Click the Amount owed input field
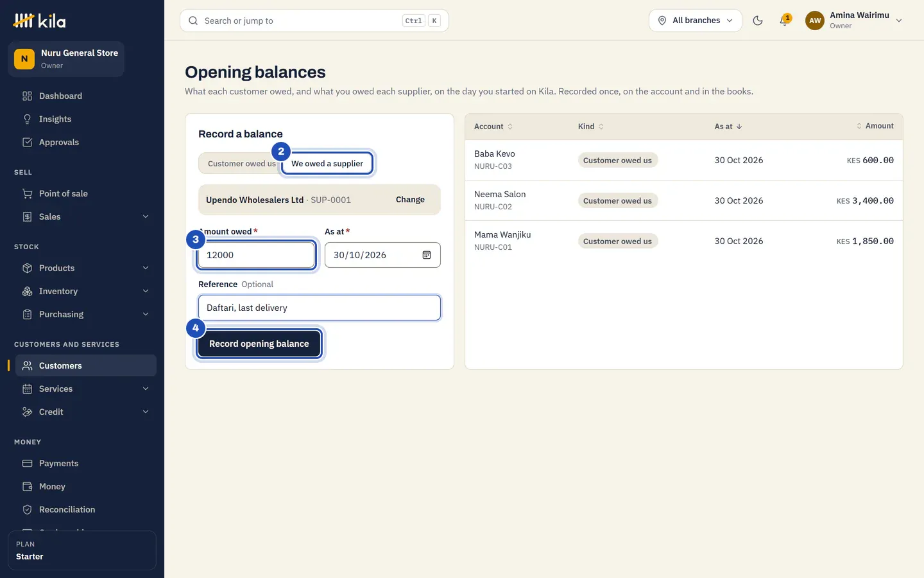Screen dimensions: 924x578 256,255
